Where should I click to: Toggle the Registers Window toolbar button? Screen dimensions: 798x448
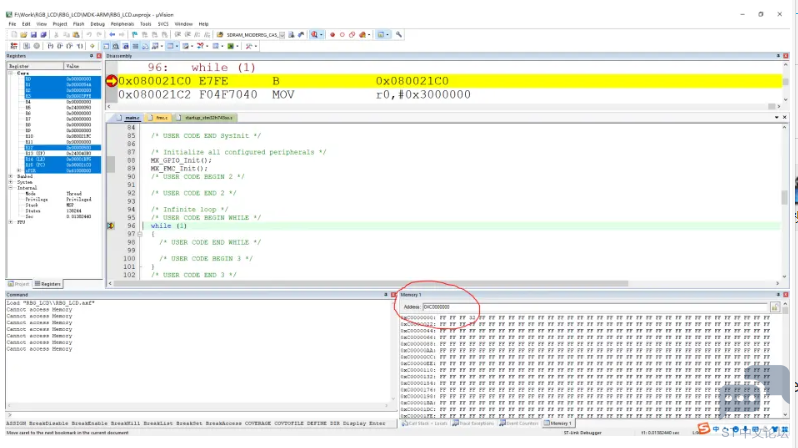(x=135, y=46)
